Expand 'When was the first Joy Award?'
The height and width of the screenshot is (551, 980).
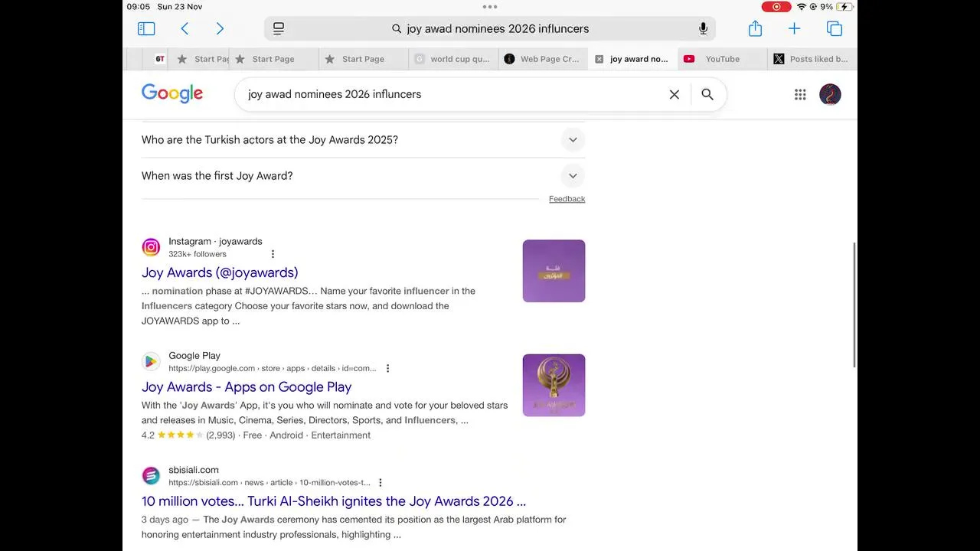[x=572, y=176]
